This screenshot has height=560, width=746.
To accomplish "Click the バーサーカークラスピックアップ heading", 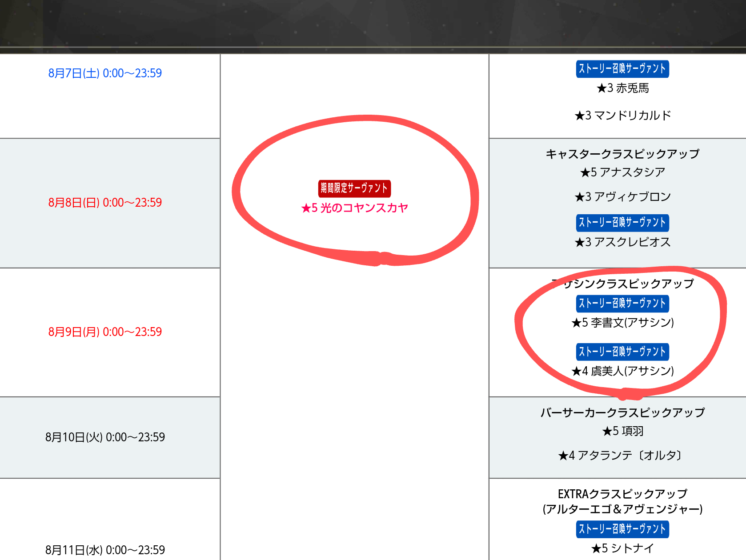I will (622, 413).
